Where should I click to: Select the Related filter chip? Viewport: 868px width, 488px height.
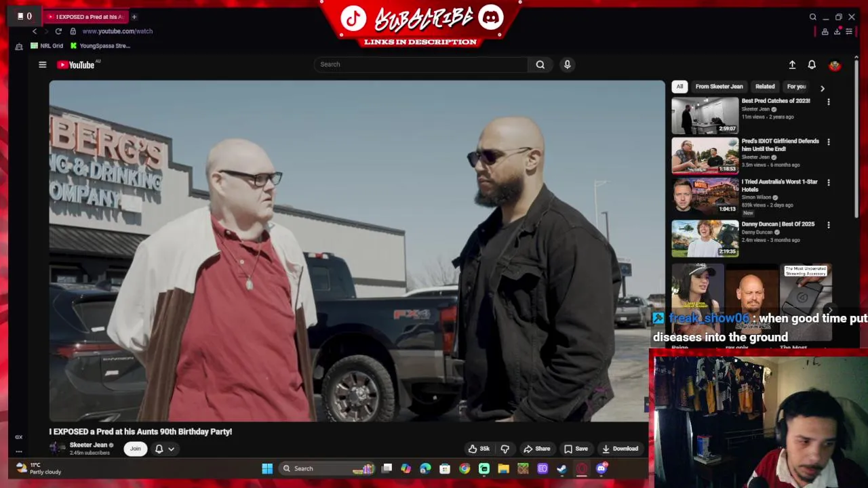pos(765,87)
